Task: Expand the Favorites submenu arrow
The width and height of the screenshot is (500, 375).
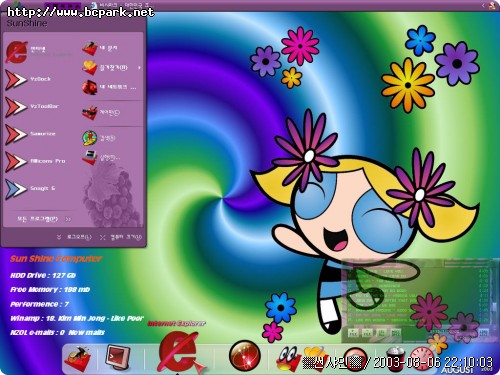Action: coord(139,68)
